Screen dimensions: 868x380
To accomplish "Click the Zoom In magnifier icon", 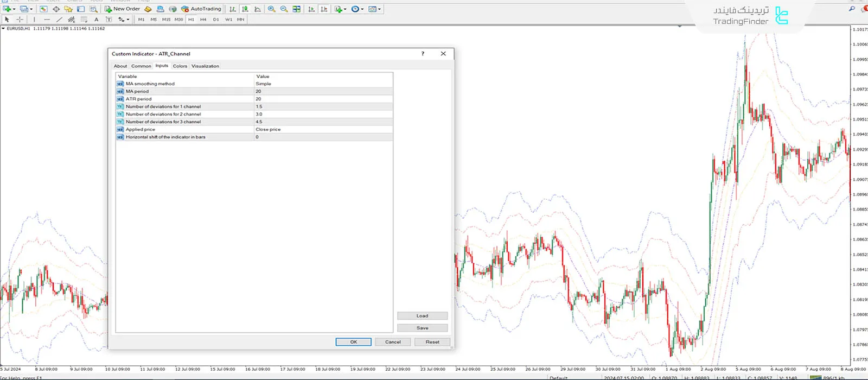I will [271, 9].
